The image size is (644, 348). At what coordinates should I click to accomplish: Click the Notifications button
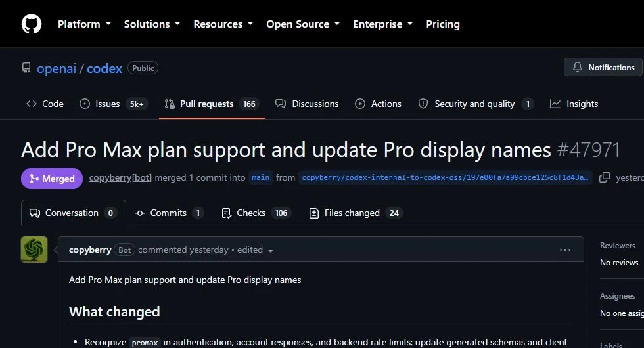(x=603, y=67)
